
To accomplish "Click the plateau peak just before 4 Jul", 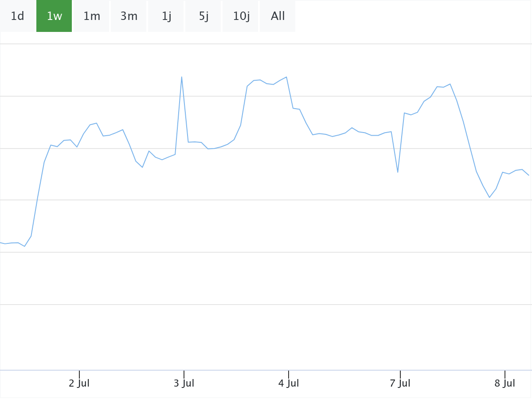I will point(286,77).
